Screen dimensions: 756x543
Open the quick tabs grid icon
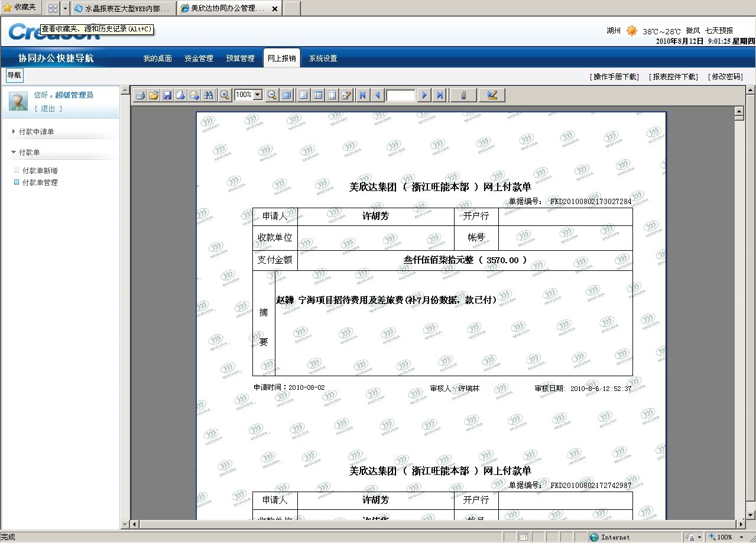click(x=53, y=8)
